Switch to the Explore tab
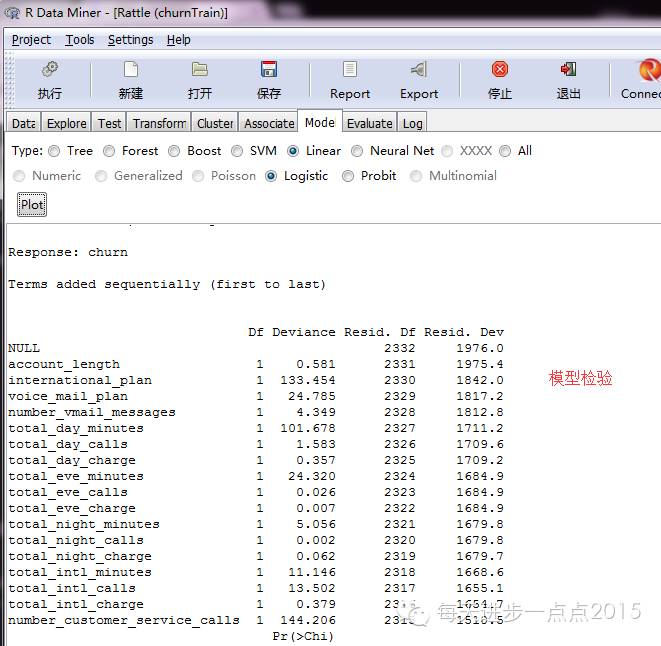 (x=66, y=123)
